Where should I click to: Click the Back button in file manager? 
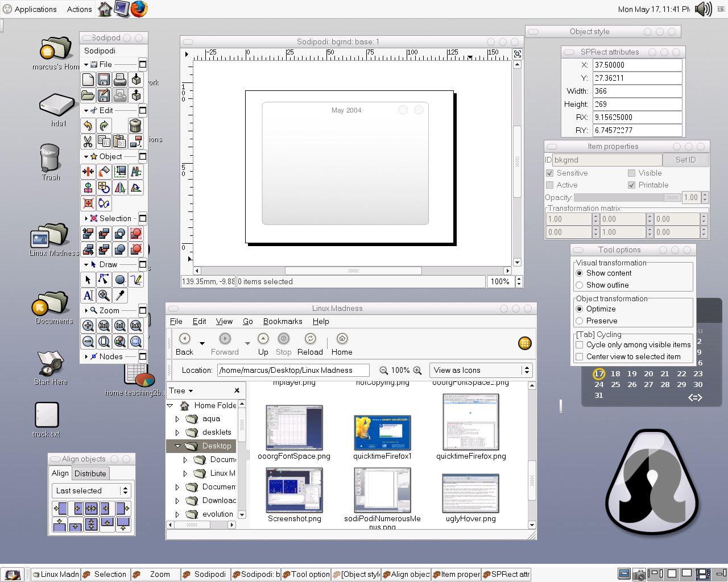coord(184,344)
